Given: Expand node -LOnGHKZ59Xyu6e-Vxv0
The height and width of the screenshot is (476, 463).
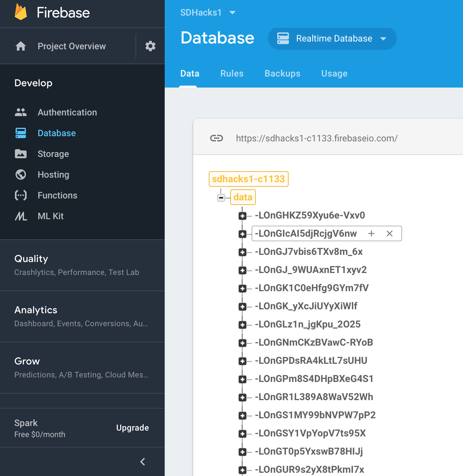Looking at the screenshot, I should coord(242,216).
